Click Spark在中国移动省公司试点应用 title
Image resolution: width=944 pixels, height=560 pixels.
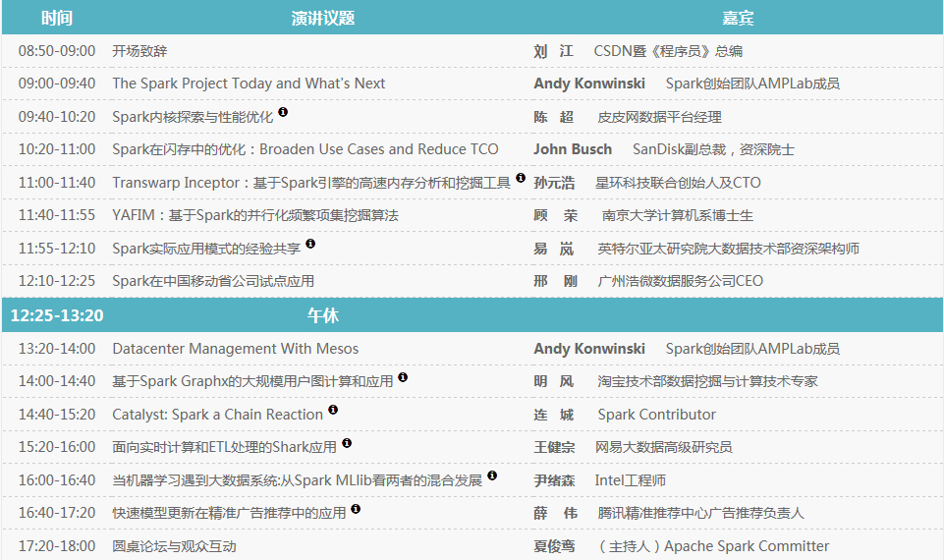pyautogui.click(x=213, y=281)
